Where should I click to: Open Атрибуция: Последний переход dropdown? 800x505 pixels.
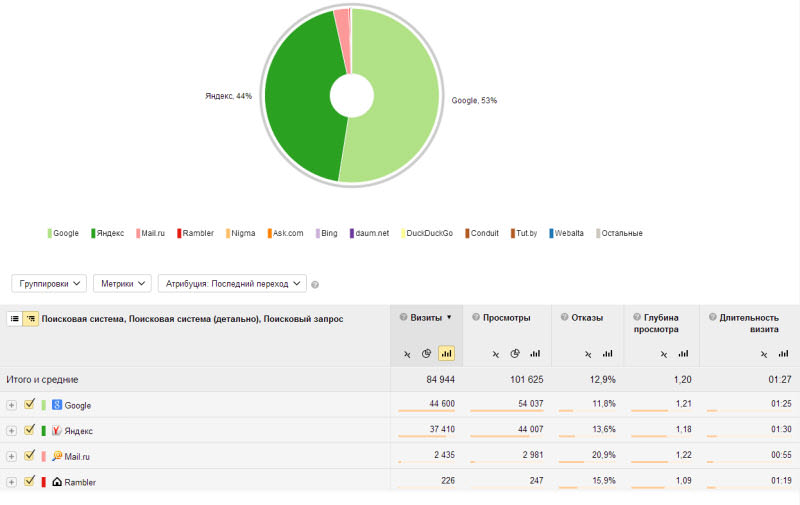[x=232, y=284]
